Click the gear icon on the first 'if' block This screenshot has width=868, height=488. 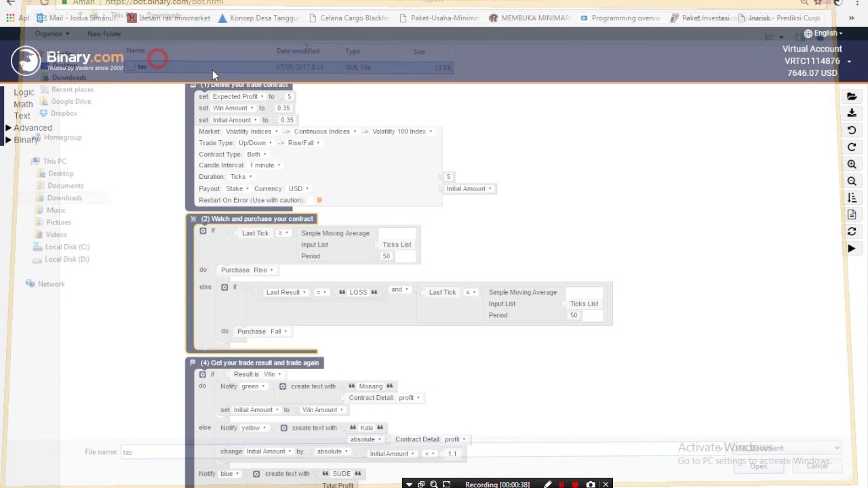(203, 231)
